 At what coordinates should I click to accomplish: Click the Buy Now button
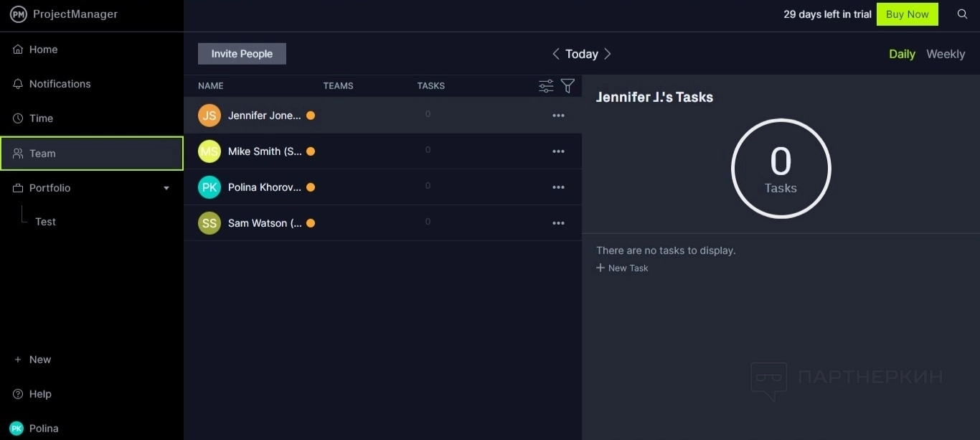907,14
